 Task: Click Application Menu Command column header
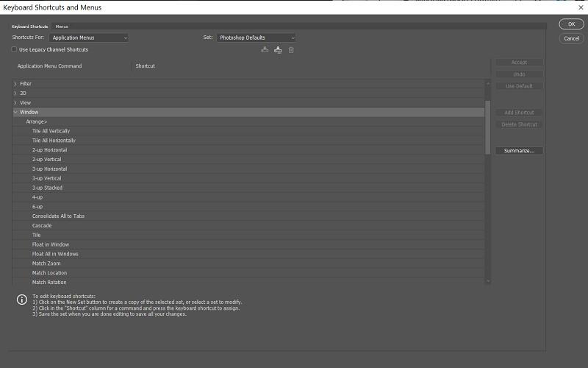pyautogui.click(x=49, y=66)
